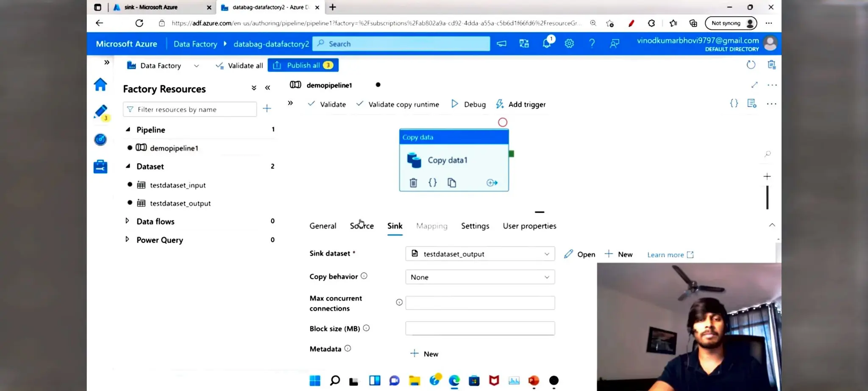Collapse the Pipeline tree section
This screenshot has height=391, width=868.
pyautogui.click(x=128, y=129)
